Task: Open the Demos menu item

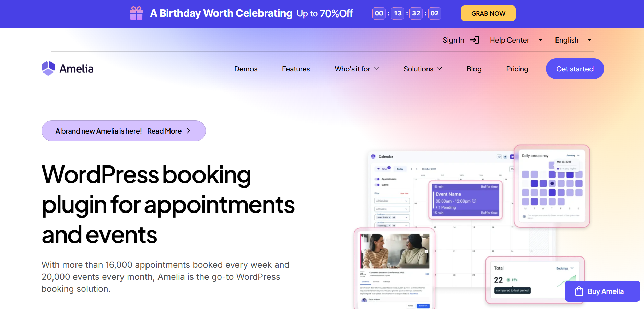Action: (246, 69)
